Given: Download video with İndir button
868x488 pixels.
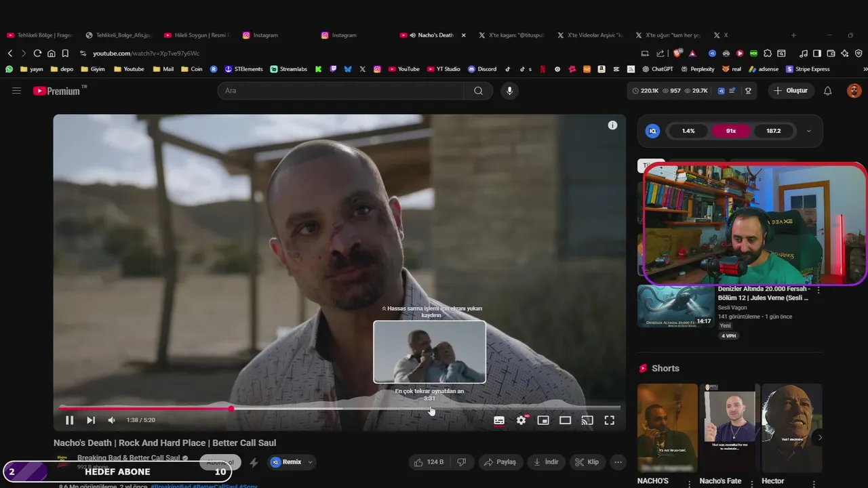Looking at the screenshot, I should point(547,462).
